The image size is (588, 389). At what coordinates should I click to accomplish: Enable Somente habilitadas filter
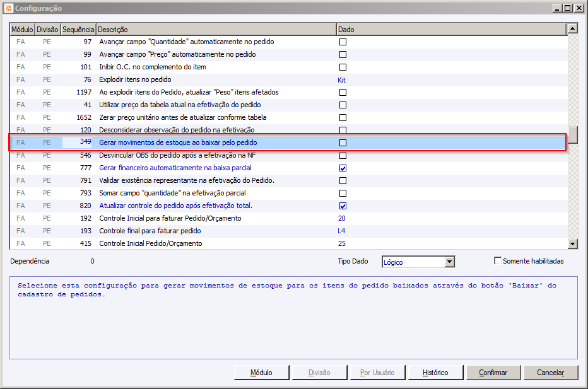click(498, 260)
